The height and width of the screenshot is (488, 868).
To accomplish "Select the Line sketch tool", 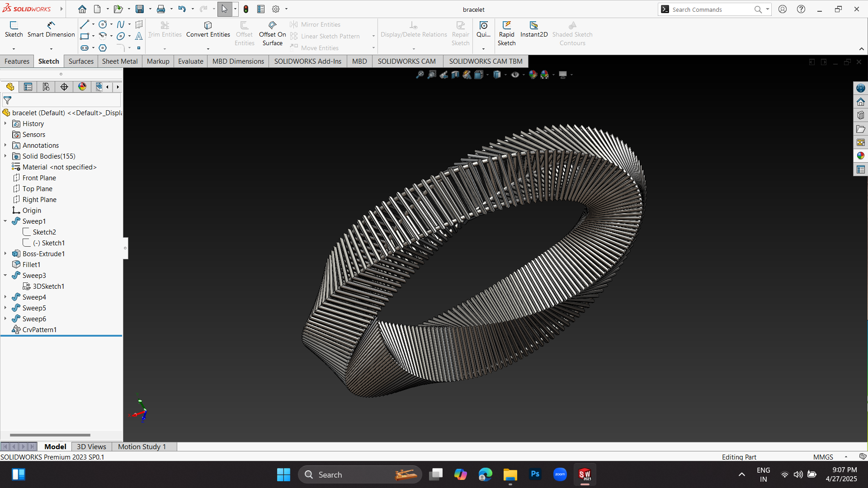I will [x=84, y=24].
